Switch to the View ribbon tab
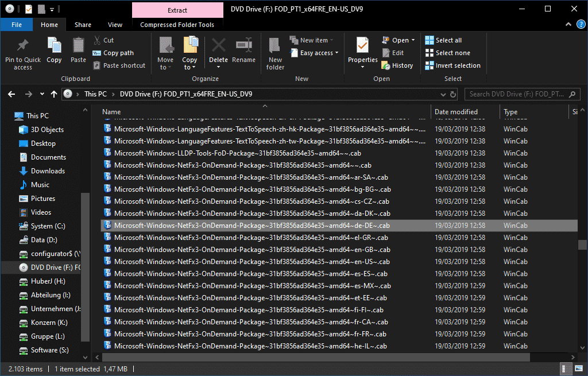 (x=115, y=25)
